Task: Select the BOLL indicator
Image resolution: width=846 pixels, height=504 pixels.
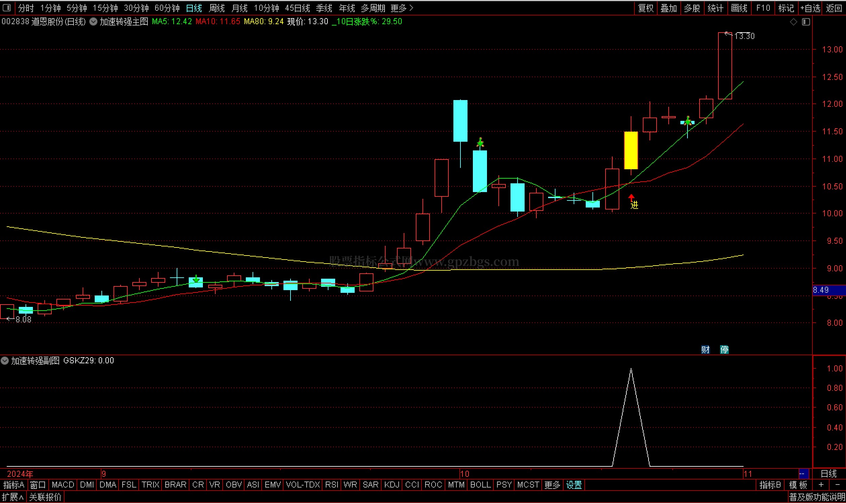Action: point(480,486)
